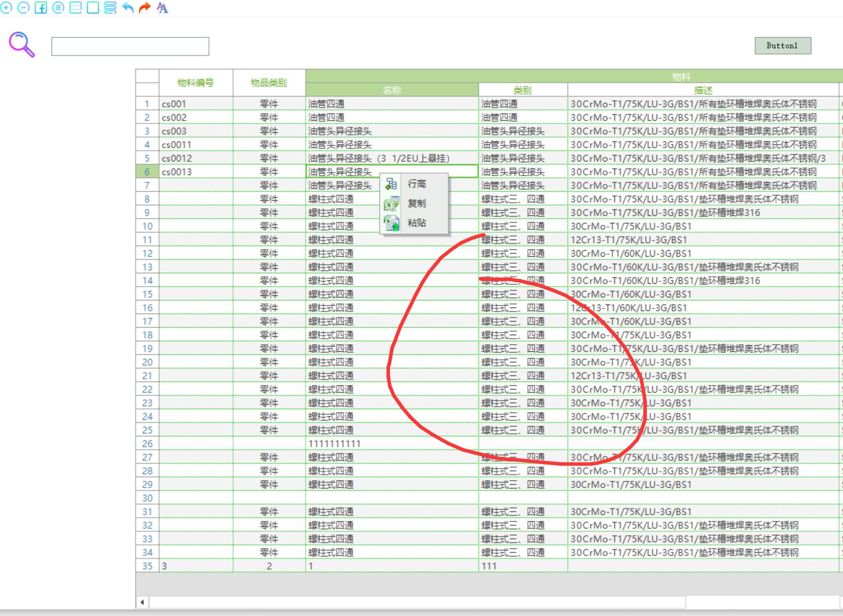The width and height of the screenshot is (843, 616).
Task: Click into the search text box
Action: [x=130, y=46]
